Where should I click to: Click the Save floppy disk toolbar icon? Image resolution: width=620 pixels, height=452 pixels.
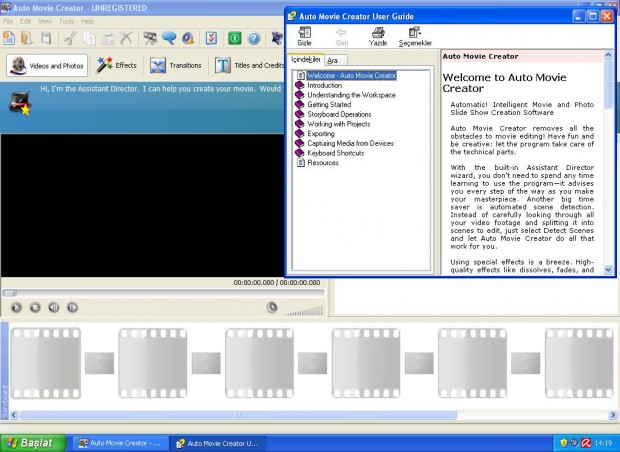(x=46, y=38)
